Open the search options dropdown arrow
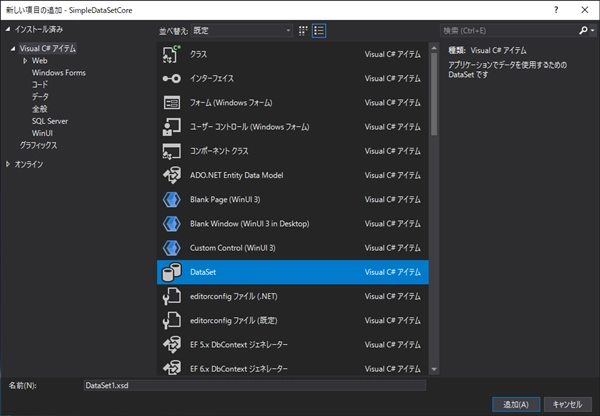Image resolution: width=600 pixels, height=416 pixels. tap(593, 30)
